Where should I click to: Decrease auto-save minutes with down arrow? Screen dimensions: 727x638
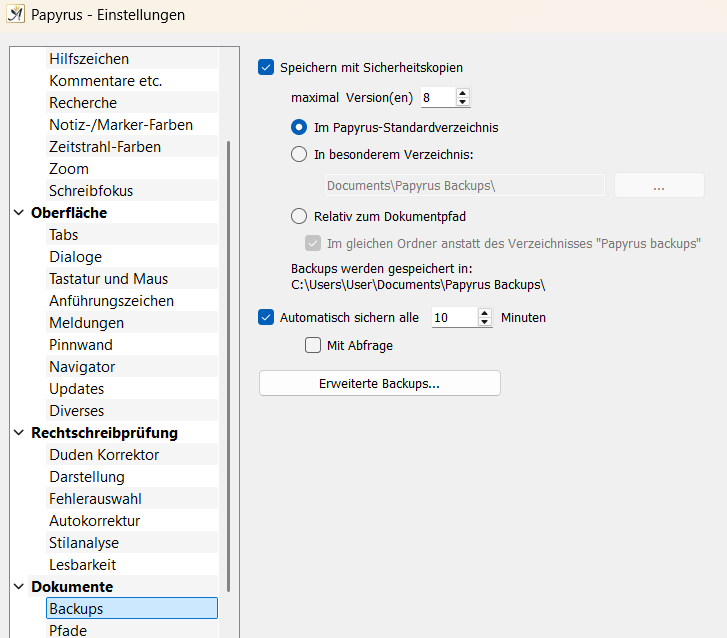click(485, 322)
